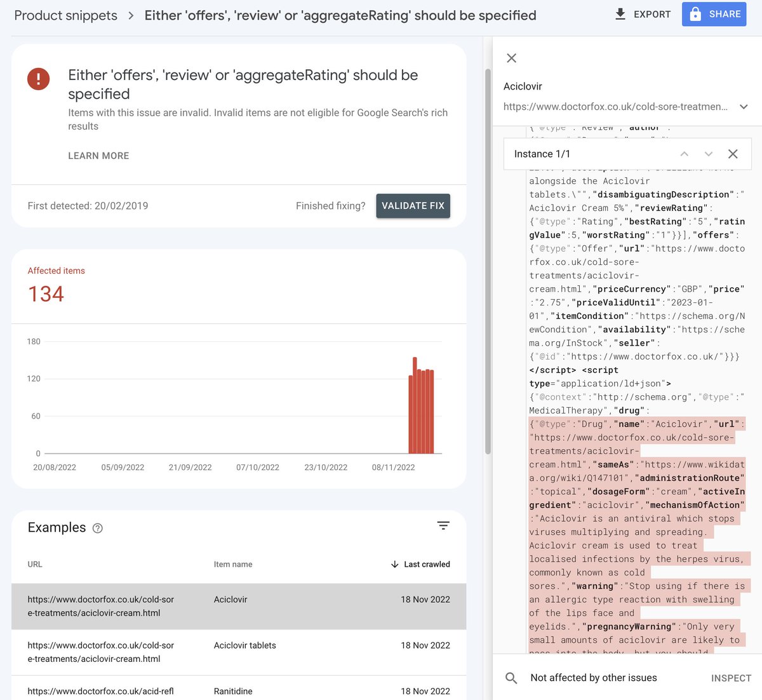Click the Validate Fix button
Viewport: 762px width, 700px height.
[413, 206]
